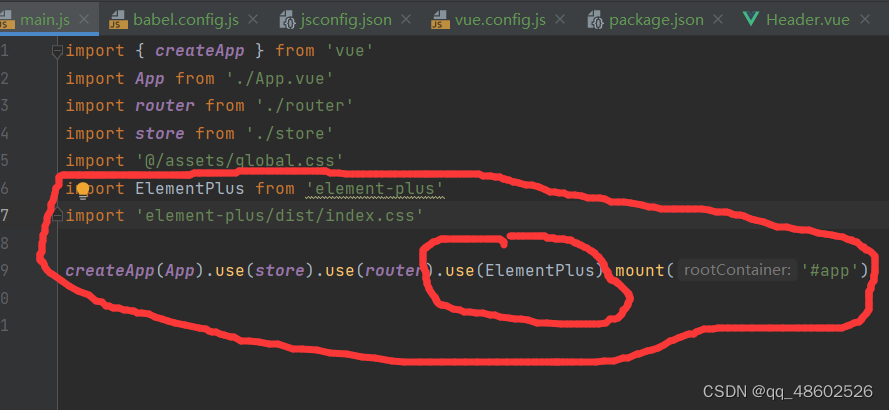This screenshot has height=410, width=889.
Task: Click the '#app' string in mount call
Action: [x=829, y=270]
